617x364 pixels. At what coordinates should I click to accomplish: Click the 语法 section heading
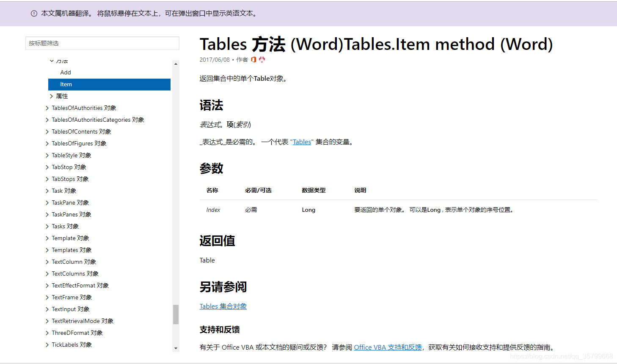(211, 105)
